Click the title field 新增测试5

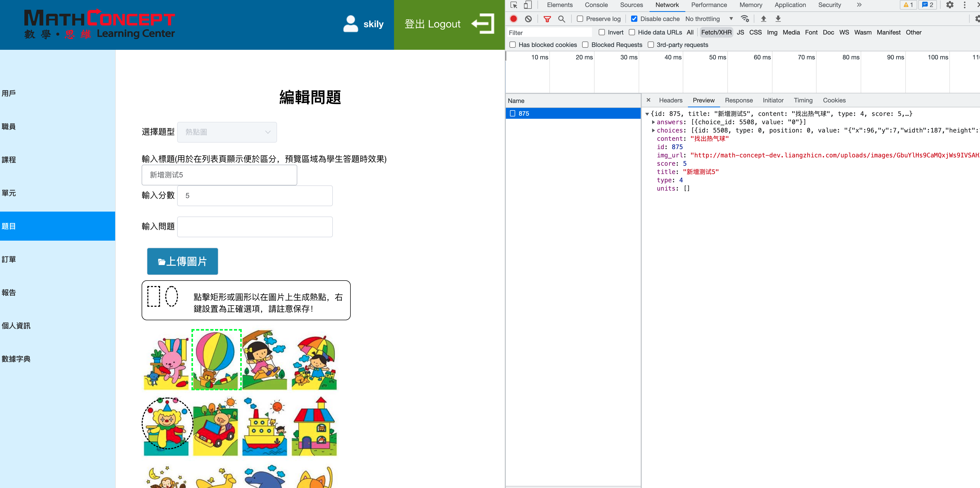tap(219, 175)
